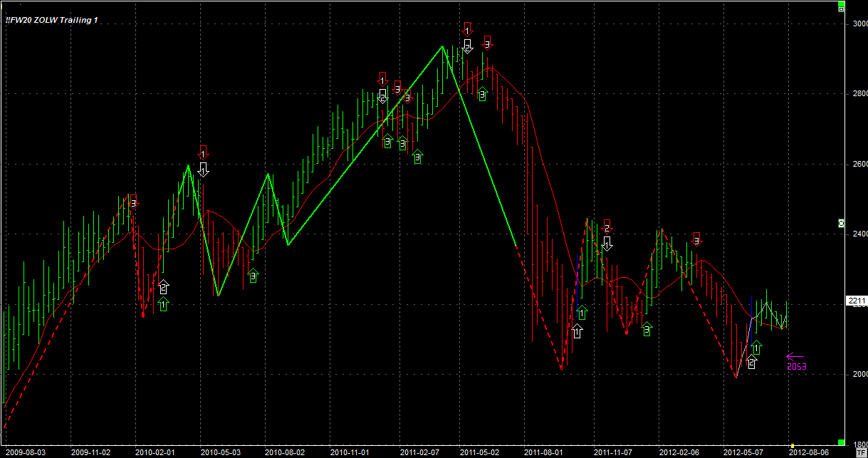Click the 2600 price axis label
Image resolution: width=868 pixels, height=458 pixels.
coord(857,164)
